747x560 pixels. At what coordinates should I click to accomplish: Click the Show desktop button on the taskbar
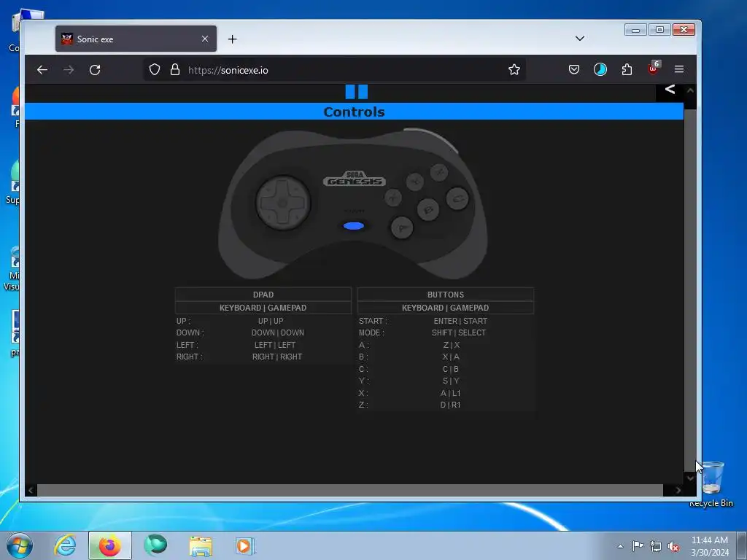coord(742,545)
